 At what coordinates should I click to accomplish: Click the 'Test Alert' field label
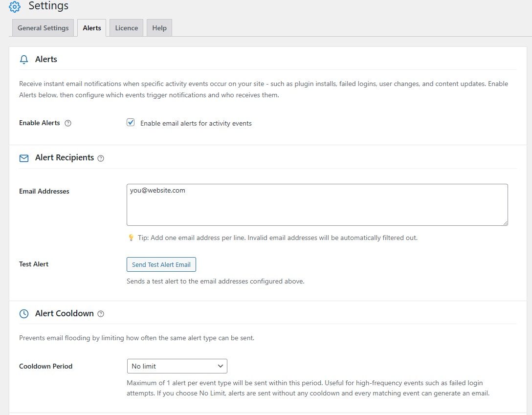tap(34, 264)
